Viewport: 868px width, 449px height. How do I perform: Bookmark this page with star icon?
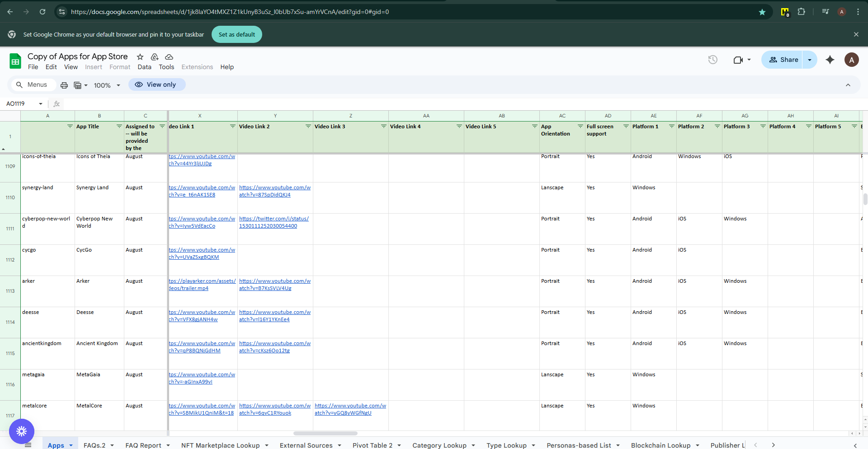pos(762,12)
